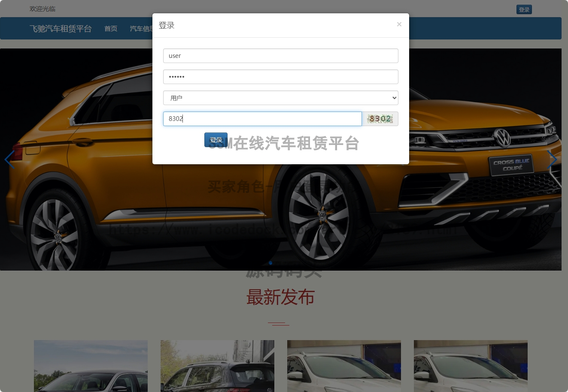Open the second car listing, the dark SUV thumbnail
Screen dimensions: 568x392
point(217,366)
